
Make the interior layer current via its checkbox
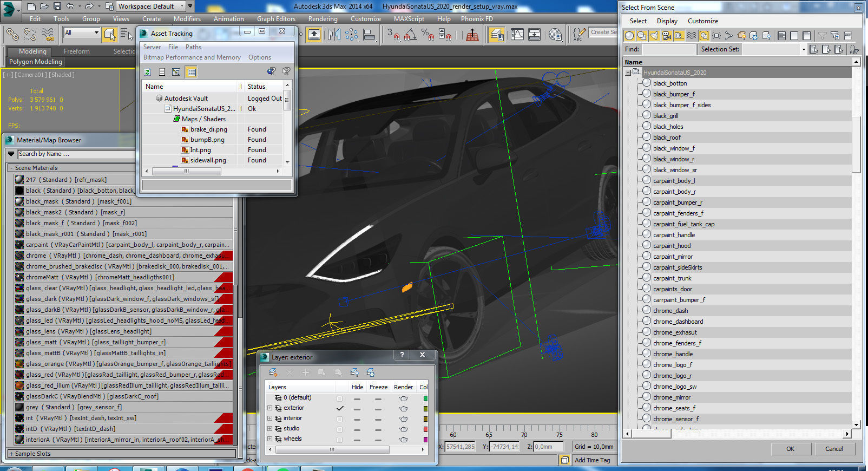[339, 418]
